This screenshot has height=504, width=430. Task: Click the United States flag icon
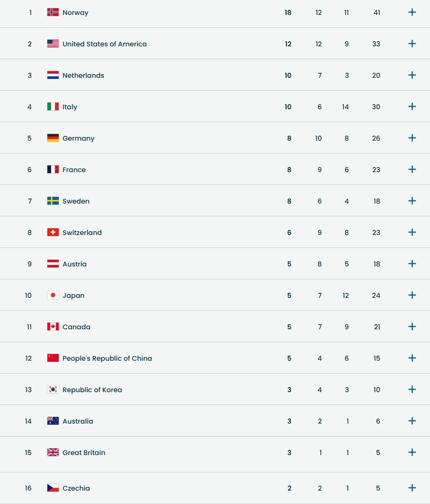pyautogui.click(x=53, y=44)
